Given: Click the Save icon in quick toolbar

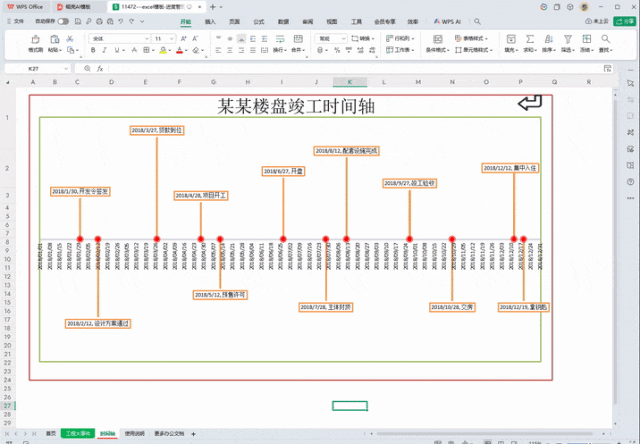Looking at the screenshot, I should (x=78, y=21).
